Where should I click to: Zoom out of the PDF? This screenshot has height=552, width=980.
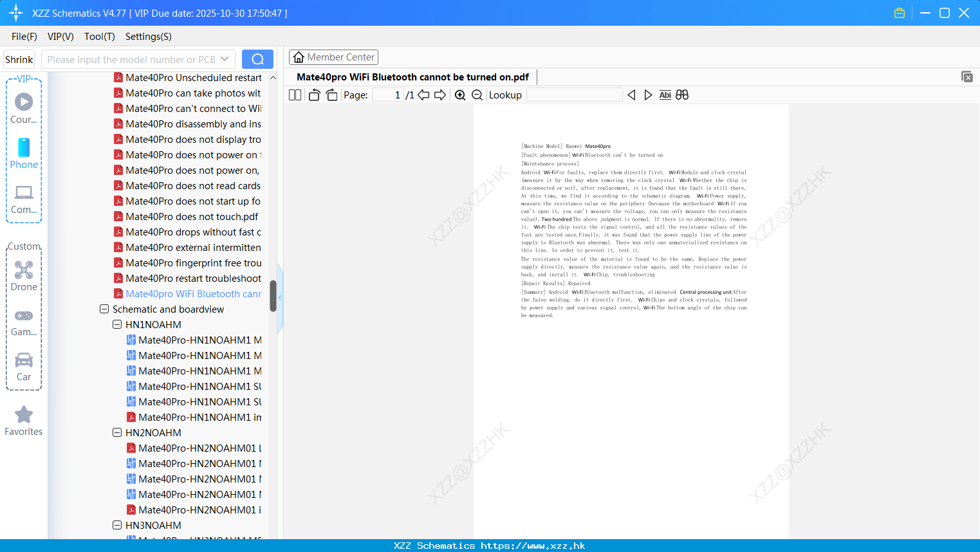click(x=477, y=95)
